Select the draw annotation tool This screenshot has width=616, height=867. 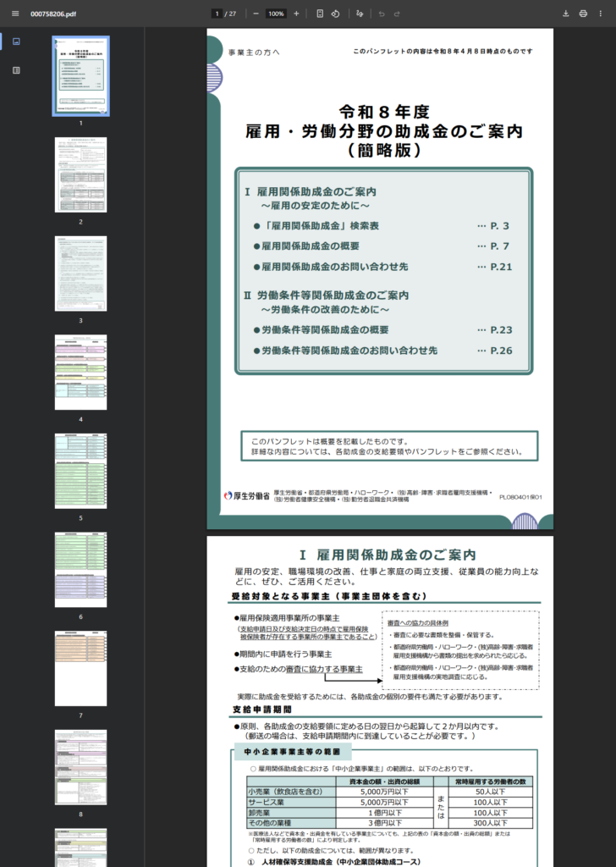point(360,14)
